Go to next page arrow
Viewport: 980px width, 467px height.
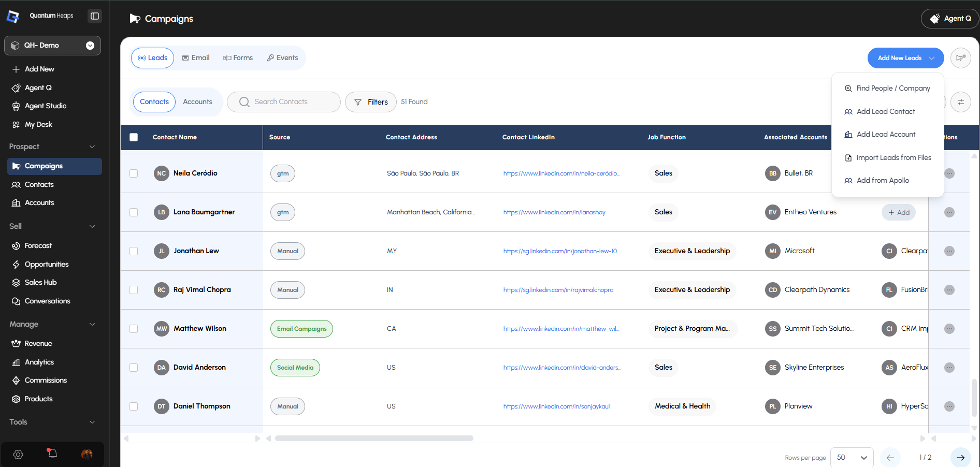coord(961,458)
